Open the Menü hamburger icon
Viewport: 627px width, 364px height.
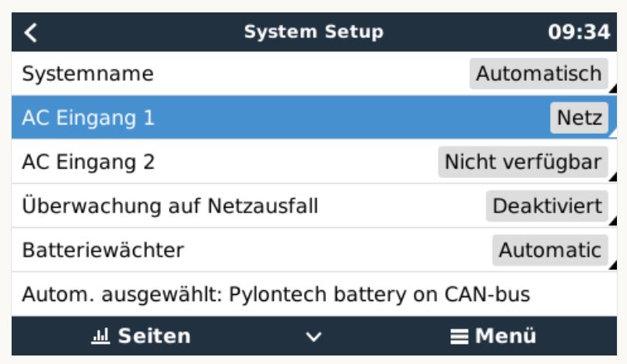point(459,337)
